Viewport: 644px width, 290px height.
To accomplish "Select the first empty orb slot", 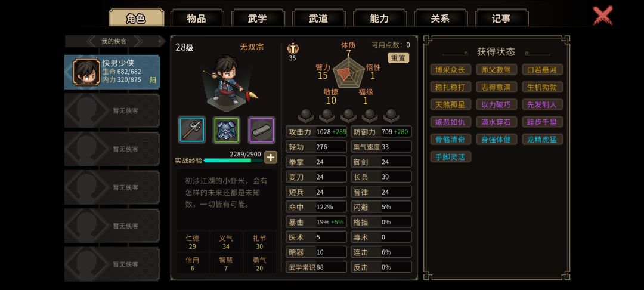I will point(305,115).
